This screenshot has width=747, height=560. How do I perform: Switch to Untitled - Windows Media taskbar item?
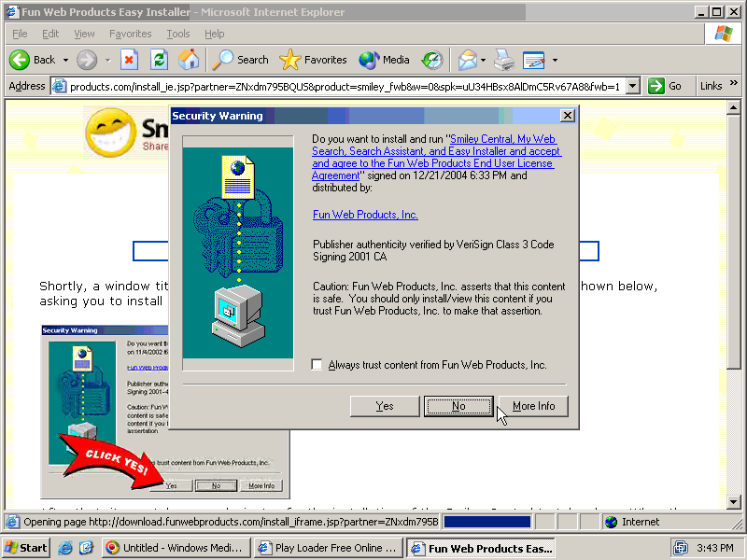(176, 548)
